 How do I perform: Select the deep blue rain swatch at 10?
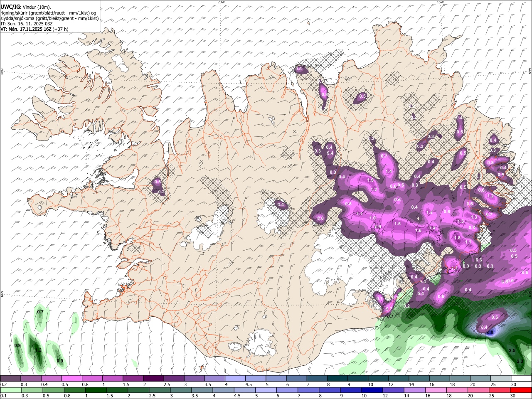pos(372,390)
